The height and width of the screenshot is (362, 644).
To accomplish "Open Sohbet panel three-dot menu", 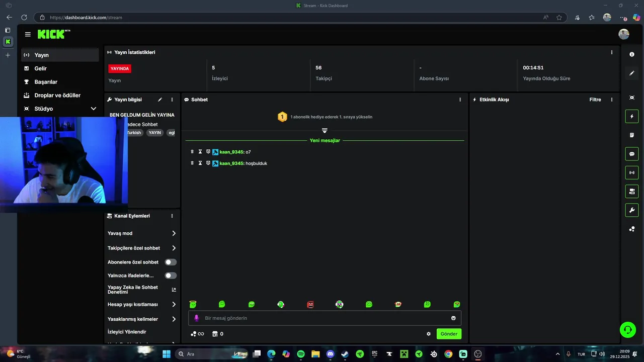I will (460, 100).
